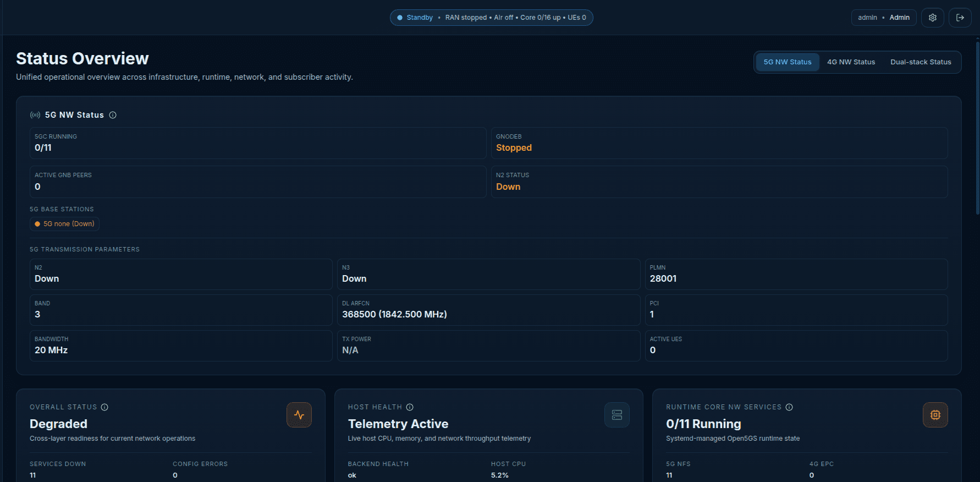Click the Backend Health ok value
The image size is (980, 482).
point(352,475)
